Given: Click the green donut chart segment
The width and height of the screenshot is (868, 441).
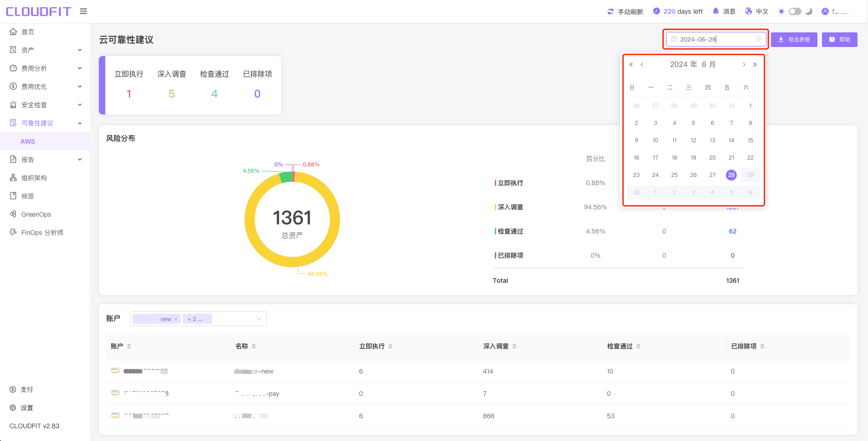Looking at the screenshot, I should tap(286, 177).
